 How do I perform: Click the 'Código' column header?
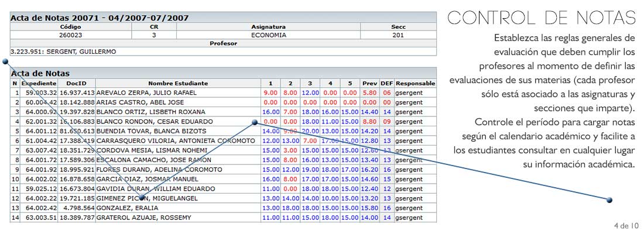[x=71, y=27]
